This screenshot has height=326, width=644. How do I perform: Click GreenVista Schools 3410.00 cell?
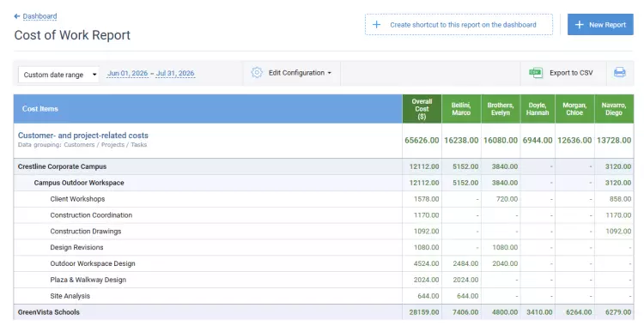[539, 312]
